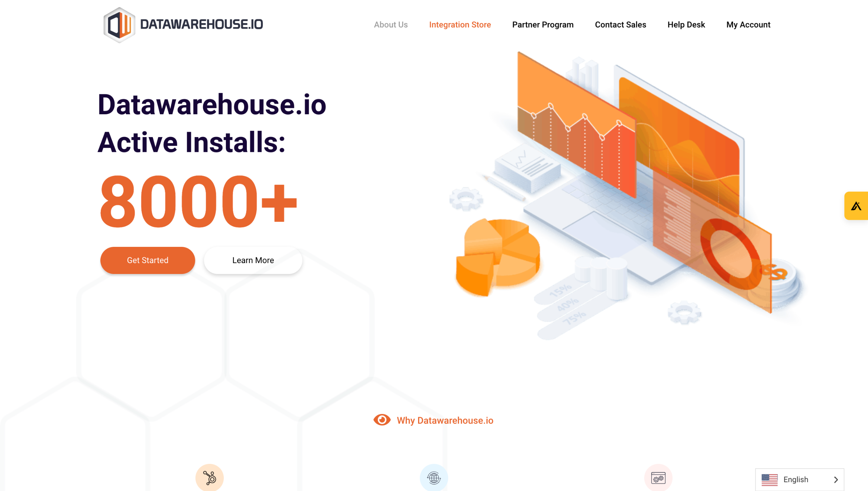Click the yellow side tab widget icon
This screenshot has height=491, width=868.
pos(856,206)
